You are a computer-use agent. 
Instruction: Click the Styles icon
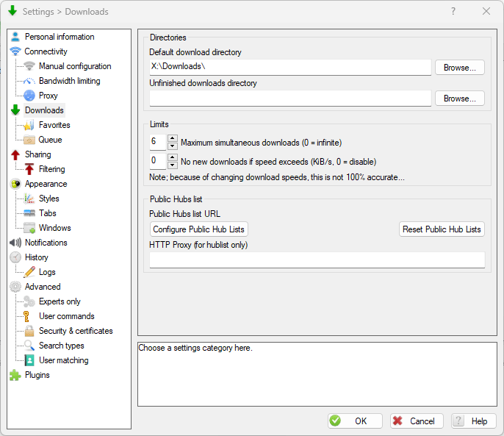29,199
